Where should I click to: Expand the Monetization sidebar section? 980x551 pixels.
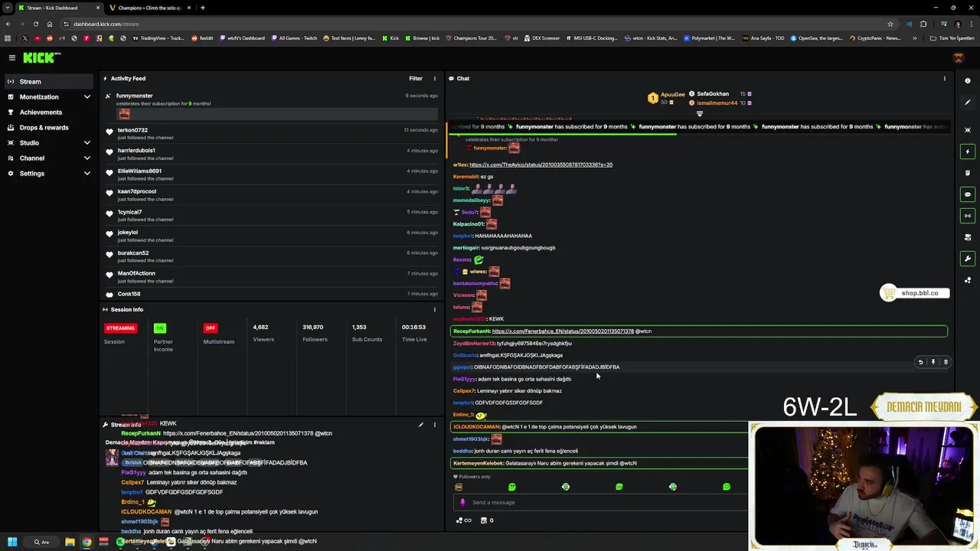point(87,97)
